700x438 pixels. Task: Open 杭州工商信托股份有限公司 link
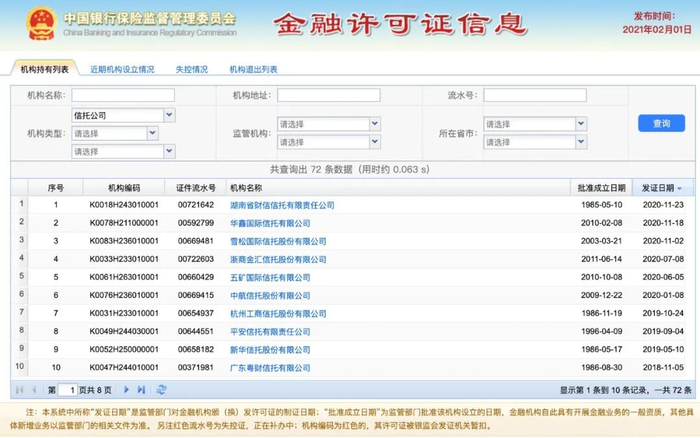point(278,313)
